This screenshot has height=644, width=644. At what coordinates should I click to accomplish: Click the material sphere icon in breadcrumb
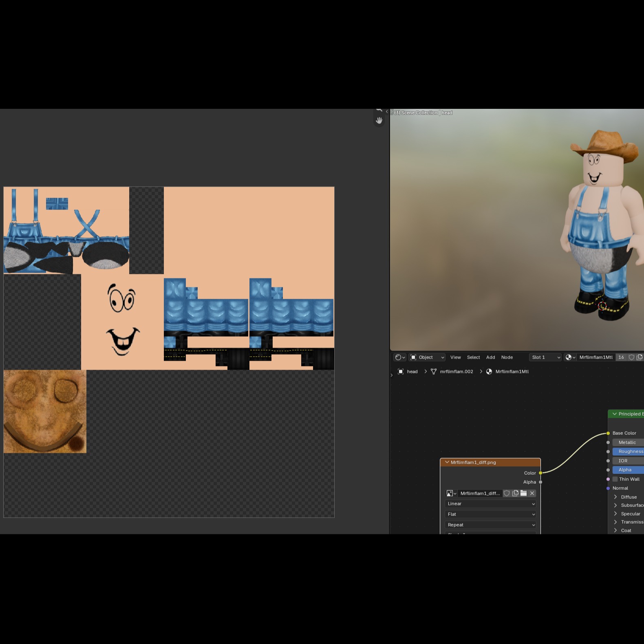tap(489, 372)
